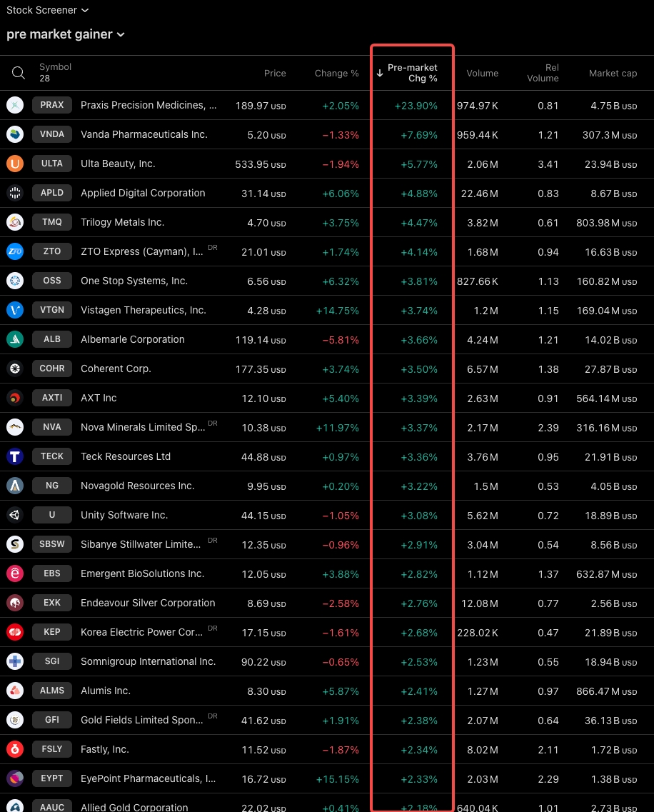Click the Nova Minerals logo icon
This screenshot has height=812, width=654.
[15, 427]
